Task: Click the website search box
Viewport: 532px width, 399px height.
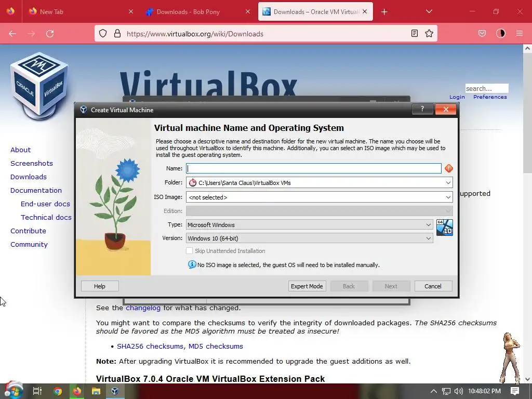Action: (487, 88)
